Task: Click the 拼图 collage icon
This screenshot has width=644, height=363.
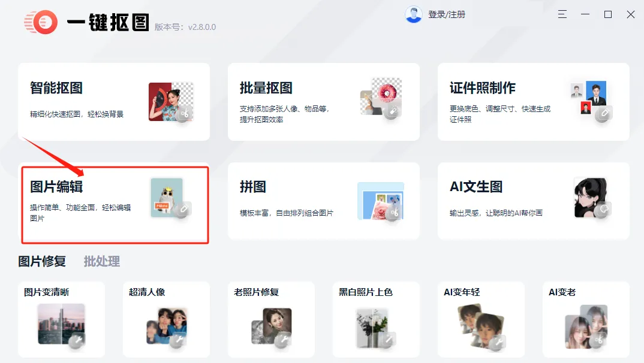Action: 380,201
